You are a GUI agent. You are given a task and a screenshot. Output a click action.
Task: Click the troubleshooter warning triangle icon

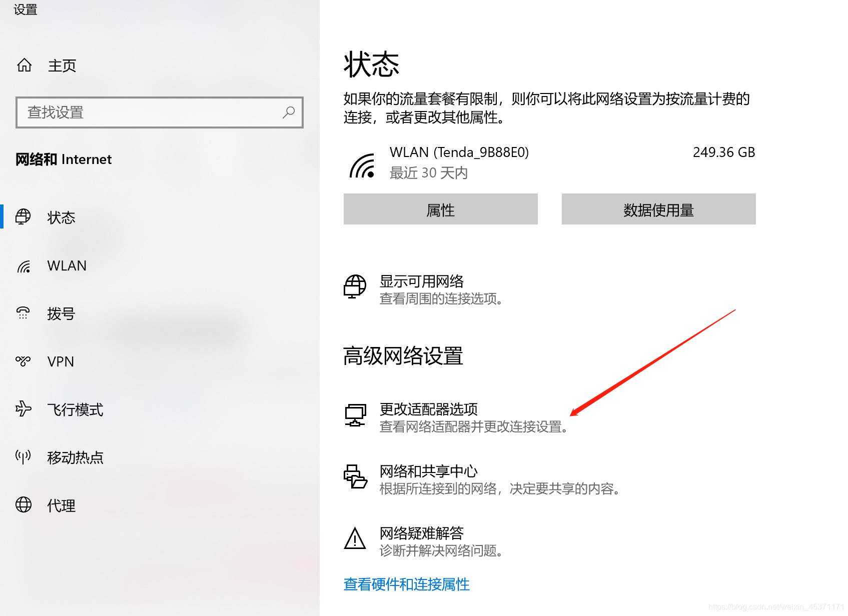tap(355, 538)
